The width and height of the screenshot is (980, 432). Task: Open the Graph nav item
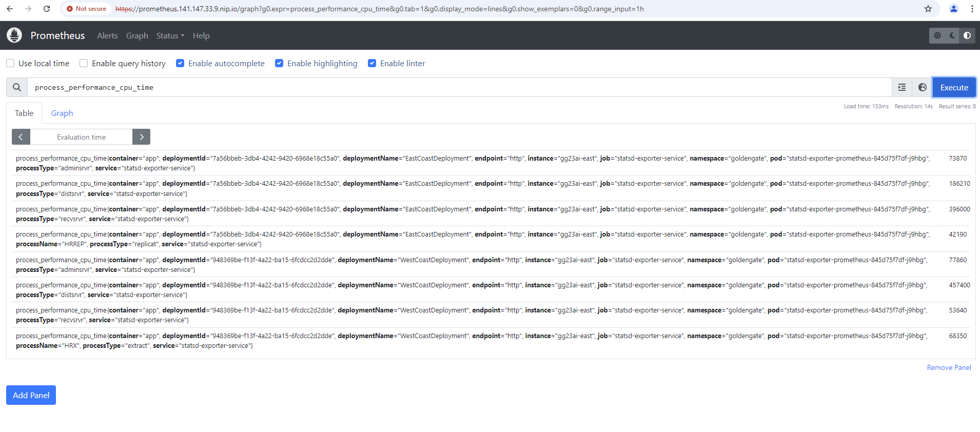[x=137, y=35]
